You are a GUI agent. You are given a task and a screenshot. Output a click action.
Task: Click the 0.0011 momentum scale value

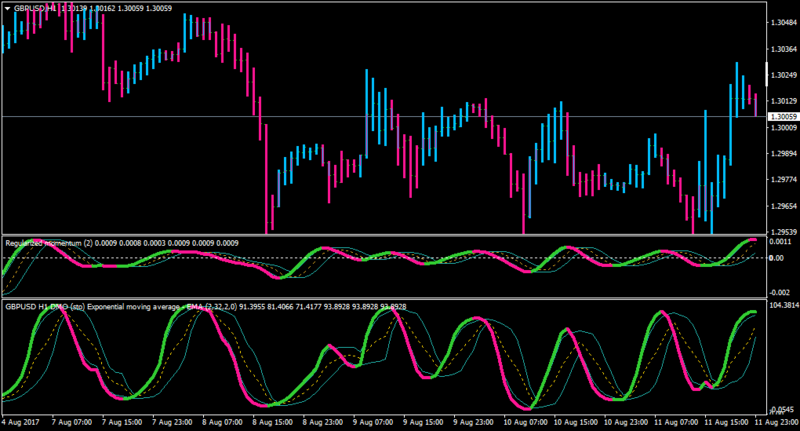pyautogui.click(x=780, y=242)
